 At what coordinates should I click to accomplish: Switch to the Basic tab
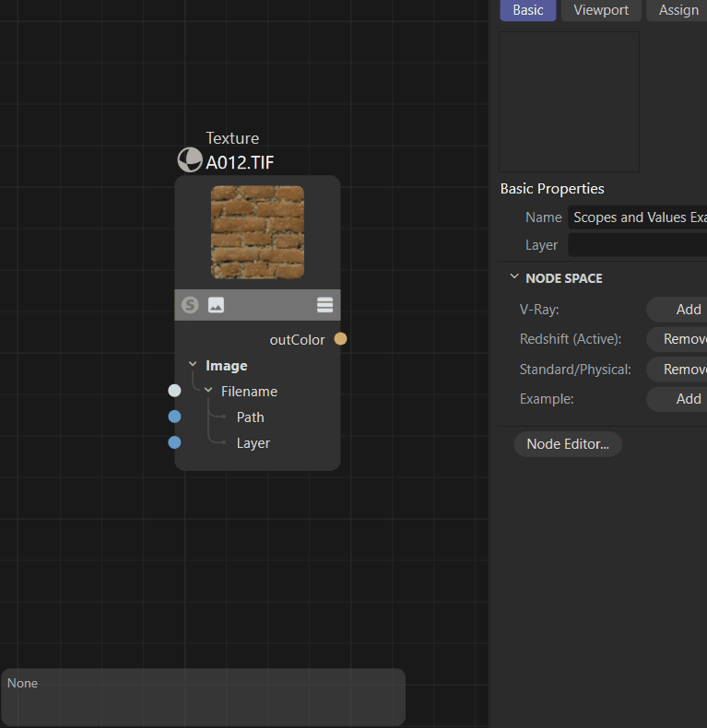click(x=528, y=10)
